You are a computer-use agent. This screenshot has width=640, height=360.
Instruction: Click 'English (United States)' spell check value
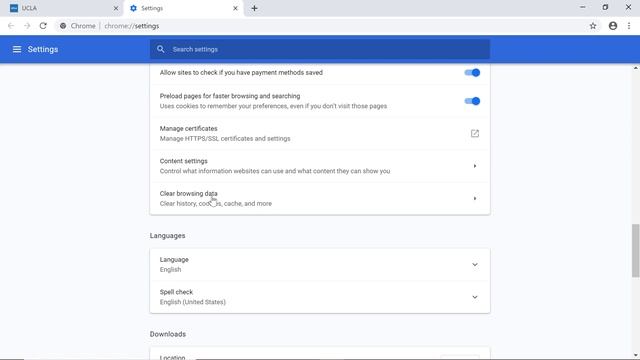click(193, 302)
